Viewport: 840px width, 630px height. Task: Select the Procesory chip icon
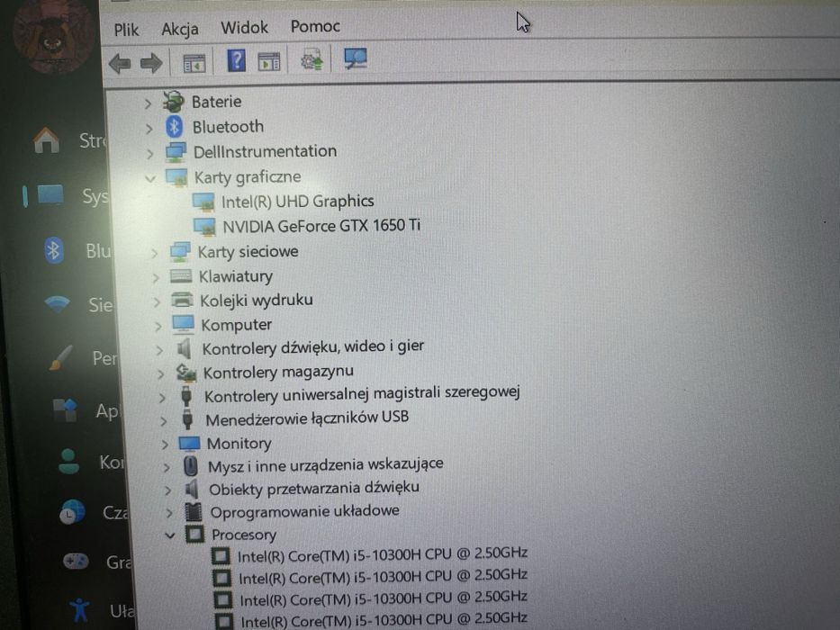pos(195,534)
